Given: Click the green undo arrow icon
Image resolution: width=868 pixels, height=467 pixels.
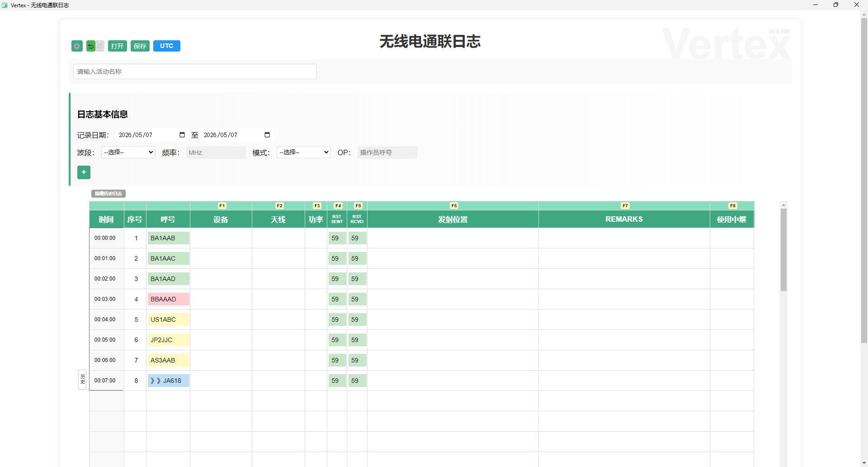Looking at the screenshot, I should [91, 46].
